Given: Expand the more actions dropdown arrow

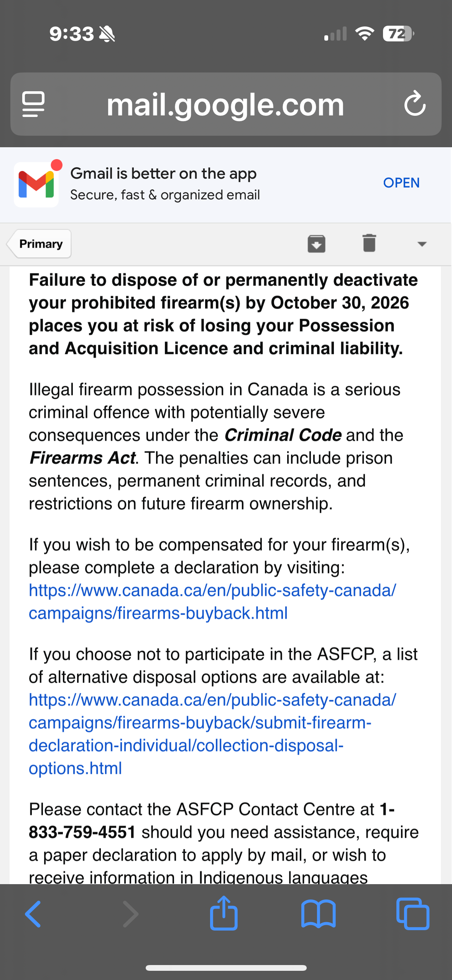Looking at the screenshot, I should (422, 244).
